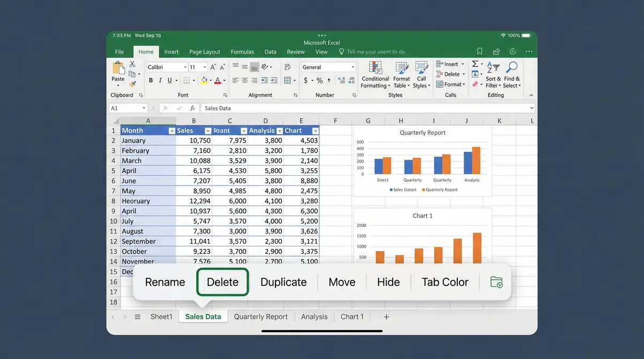Toggle Bold formatting

pos(151,81)
